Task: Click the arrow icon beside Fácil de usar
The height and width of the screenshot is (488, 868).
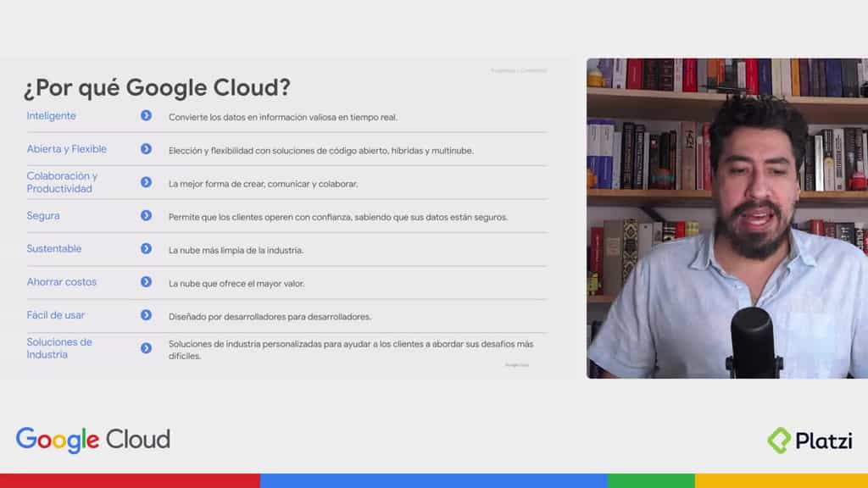Action: coord(146,315)
